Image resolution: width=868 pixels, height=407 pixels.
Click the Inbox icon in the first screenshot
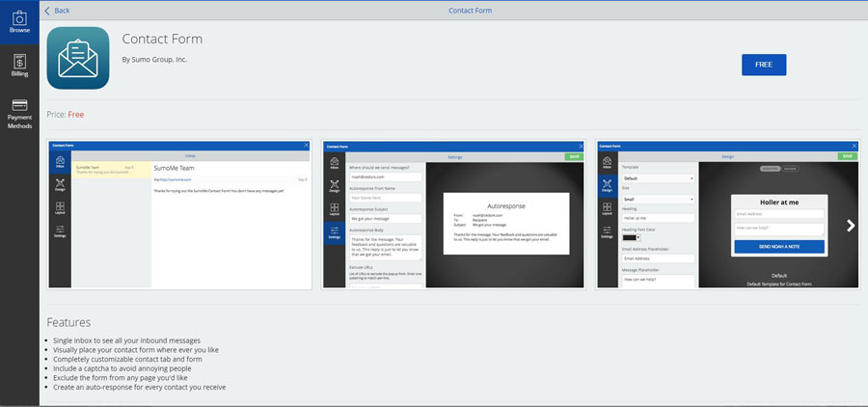(x=60, y=165)
